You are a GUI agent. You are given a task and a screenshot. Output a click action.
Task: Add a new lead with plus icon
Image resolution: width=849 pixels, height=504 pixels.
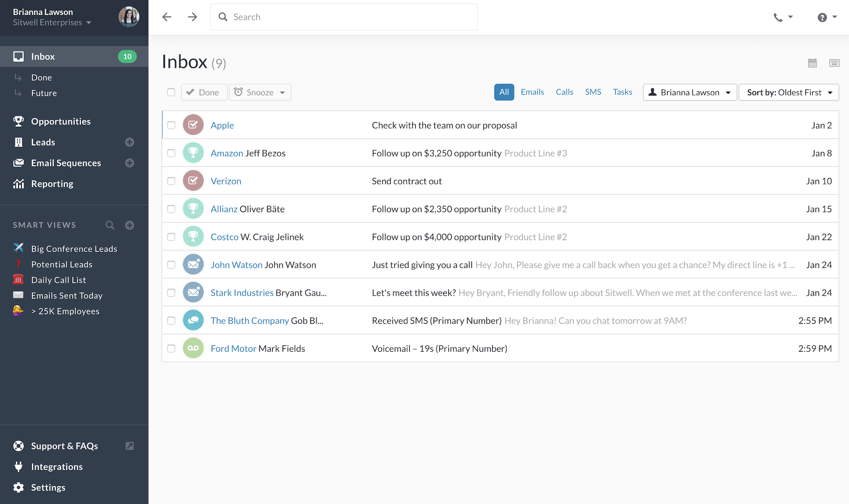pos(129,142)
